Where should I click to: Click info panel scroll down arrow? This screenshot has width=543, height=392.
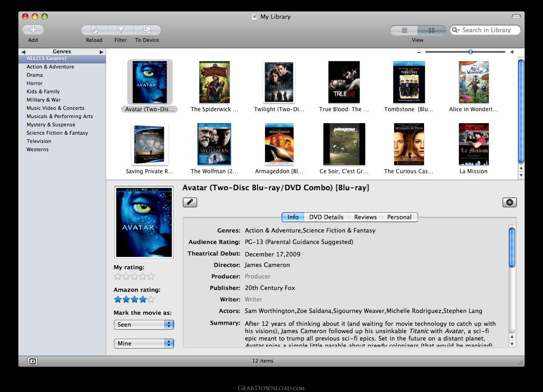click(x=512, y=344)
